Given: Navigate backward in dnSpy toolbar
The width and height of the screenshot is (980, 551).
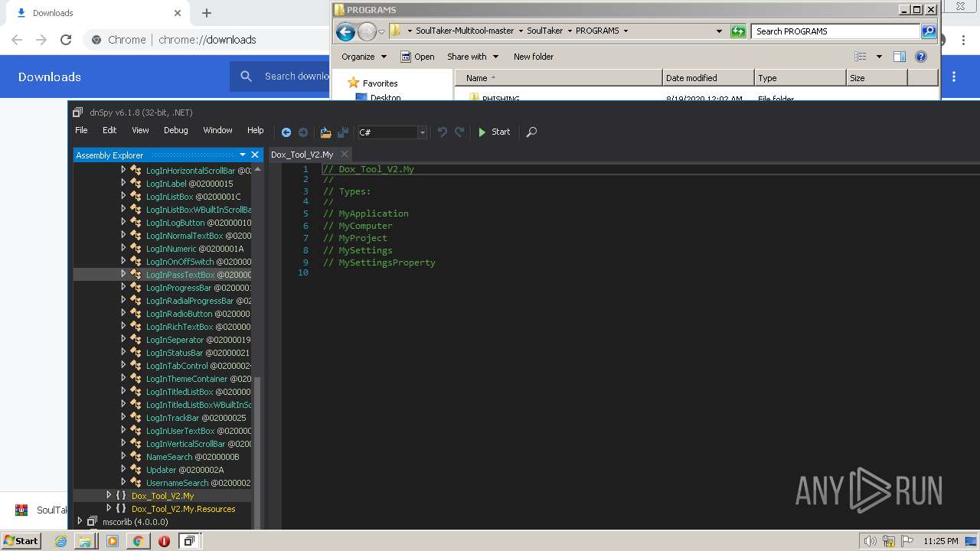Looking at the screenshot, I should [286, 132].
